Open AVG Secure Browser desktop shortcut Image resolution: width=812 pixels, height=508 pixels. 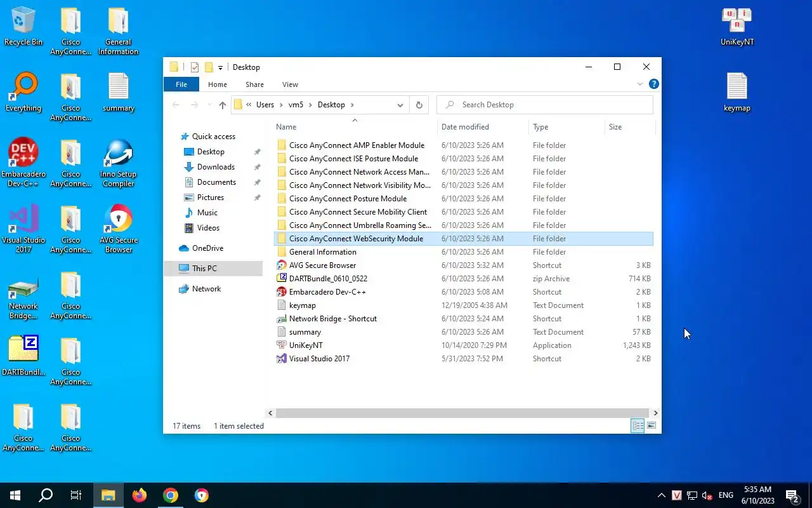pos(119,229)
